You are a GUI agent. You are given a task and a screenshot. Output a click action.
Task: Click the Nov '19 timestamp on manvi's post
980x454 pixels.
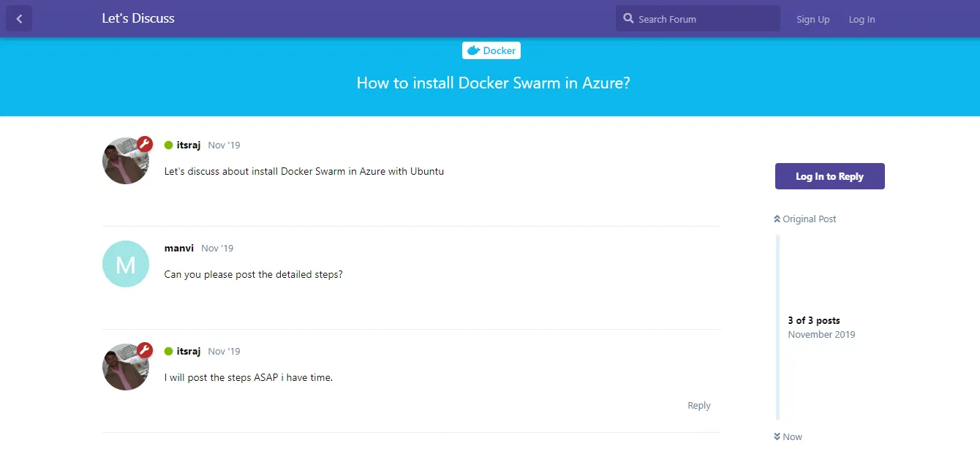tap(217, 248)
